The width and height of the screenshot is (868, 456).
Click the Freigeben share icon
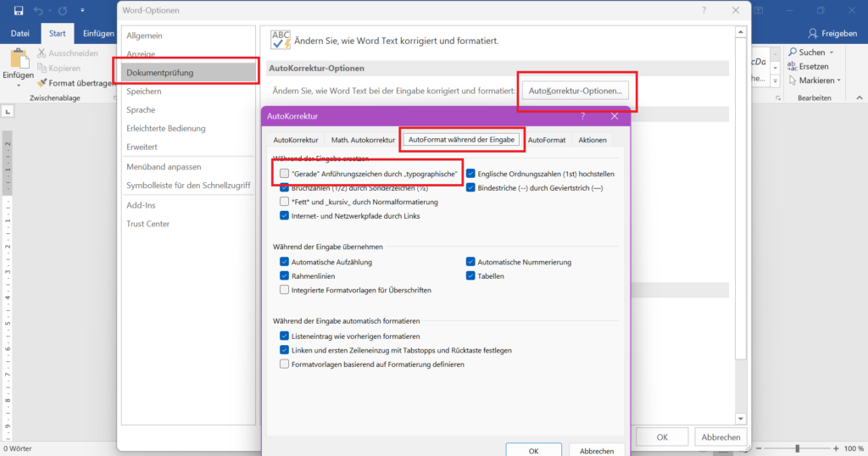tap(814, 33)
